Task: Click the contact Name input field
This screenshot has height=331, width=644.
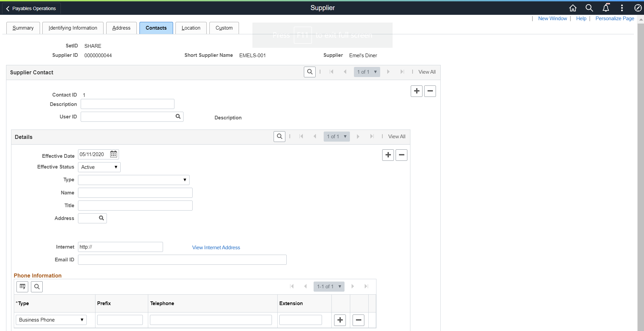Action: click(135, 193)
